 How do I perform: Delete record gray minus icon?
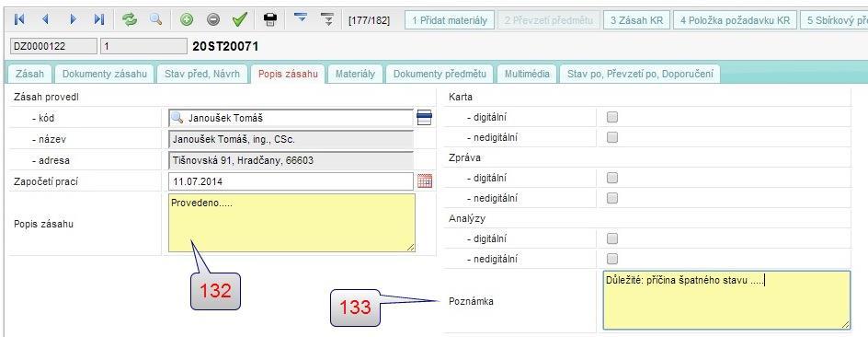(213, 20)
